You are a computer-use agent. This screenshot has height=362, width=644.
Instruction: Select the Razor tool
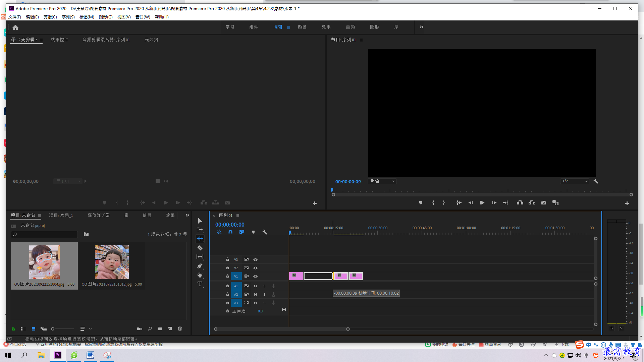coord(200,248)
